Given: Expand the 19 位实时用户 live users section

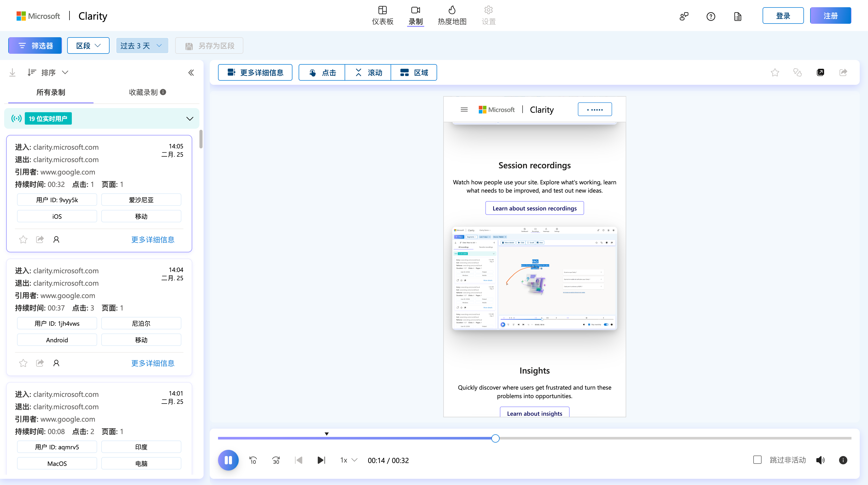Looking at the screenshot, I should point(102,118).
